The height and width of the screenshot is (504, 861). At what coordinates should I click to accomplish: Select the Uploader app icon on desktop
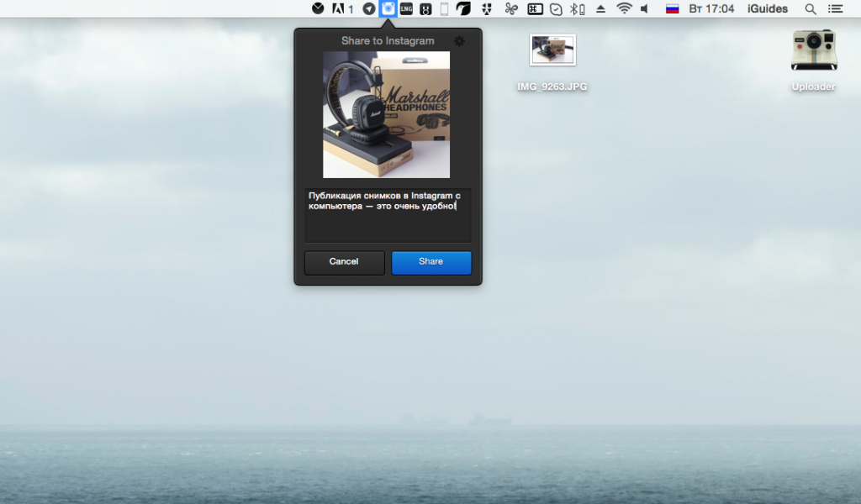click(814, 50)
